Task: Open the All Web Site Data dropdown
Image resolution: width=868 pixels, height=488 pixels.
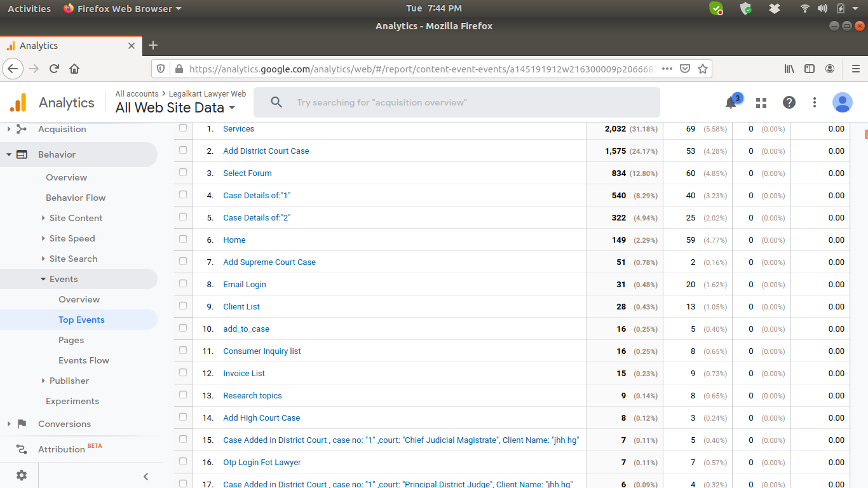Action: pyautogui.click(x=175, y=108)
